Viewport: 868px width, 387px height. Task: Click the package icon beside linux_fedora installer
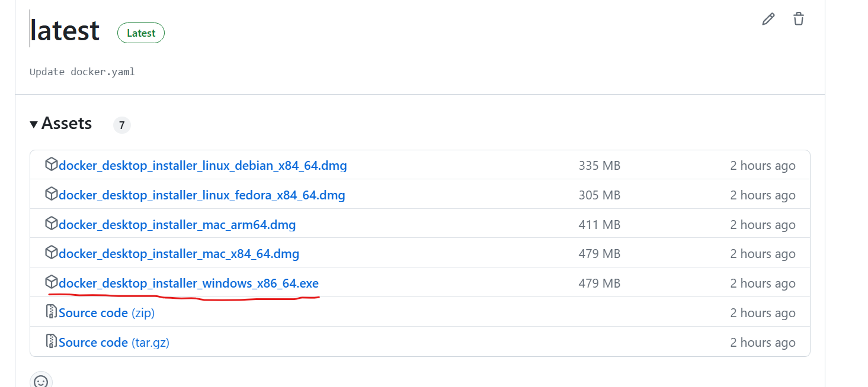tap(52, 194)
